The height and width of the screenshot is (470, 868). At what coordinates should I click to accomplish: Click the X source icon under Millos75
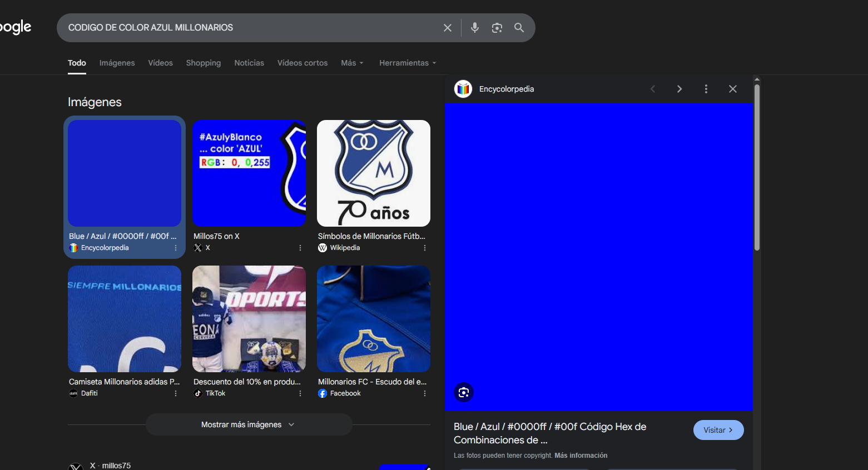[198, 248]
